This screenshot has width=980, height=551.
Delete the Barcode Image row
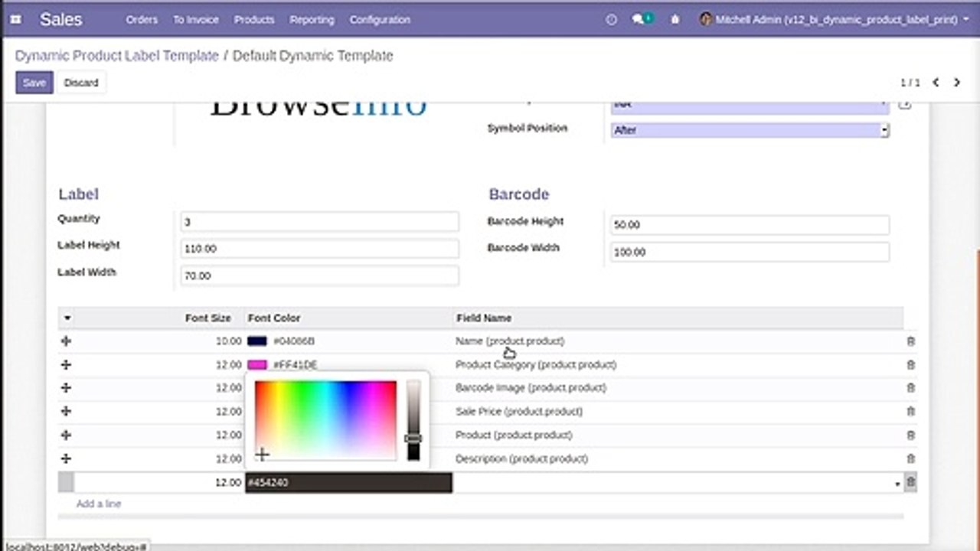pyautogui.click(x=910, y=388)
